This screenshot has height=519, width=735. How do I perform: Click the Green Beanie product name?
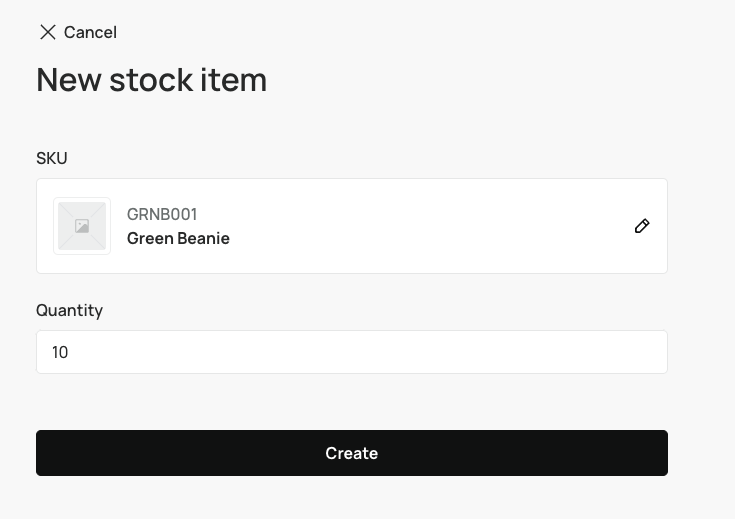[x=178, y=238]
